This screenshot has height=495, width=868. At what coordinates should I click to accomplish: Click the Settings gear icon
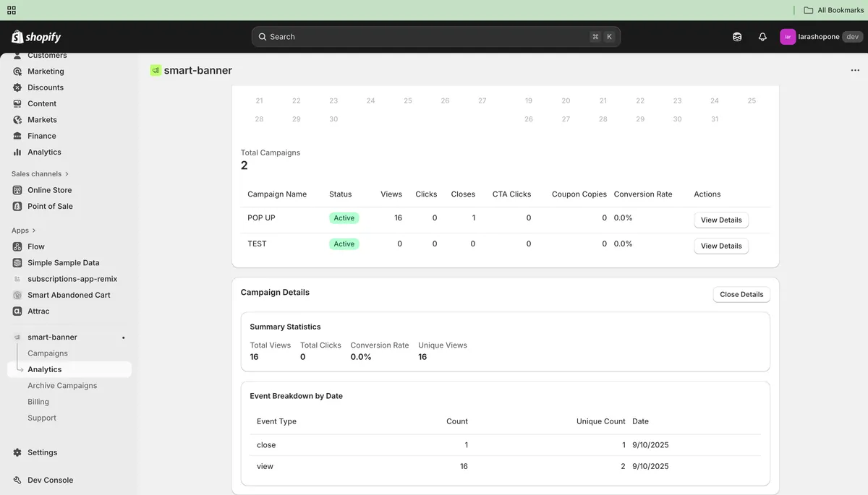[17, 452]
